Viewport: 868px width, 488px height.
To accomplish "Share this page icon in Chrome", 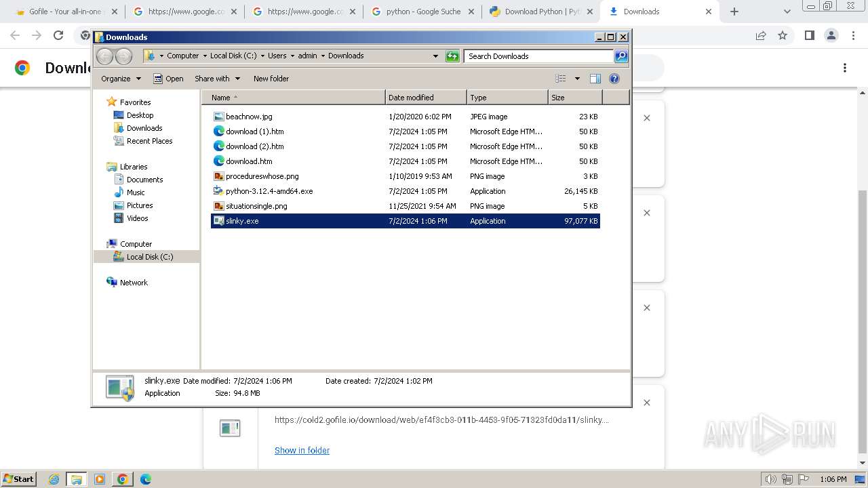I will tap(761, 35).
